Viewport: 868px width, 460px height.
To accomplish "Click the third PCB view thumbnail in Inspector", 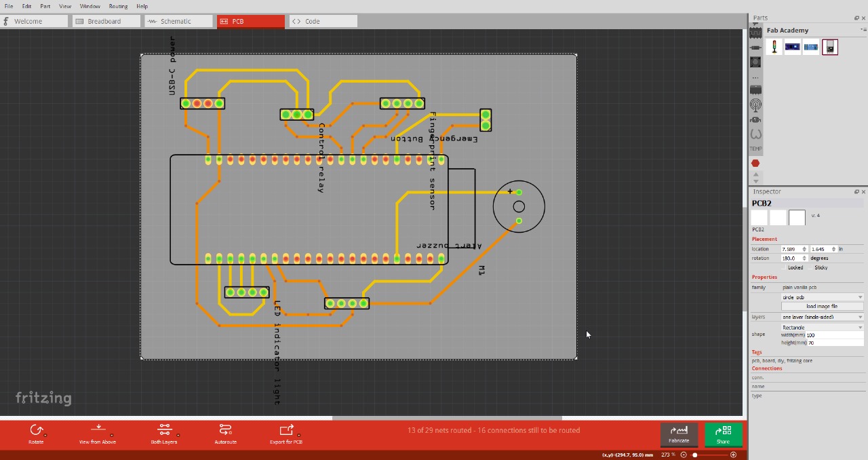I will (x=797, y=217).
